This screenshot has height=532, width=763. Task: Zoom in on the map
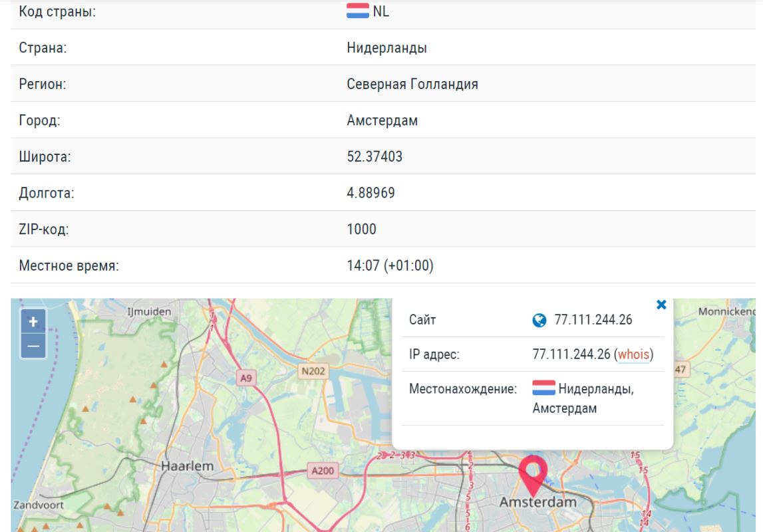pos(33,322)
